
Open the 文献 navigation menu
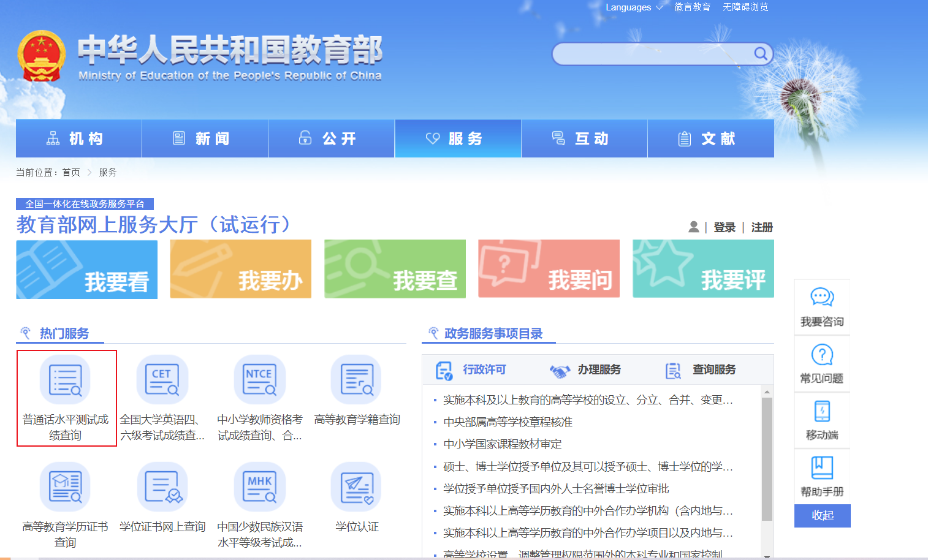click(x=711, y=138)
